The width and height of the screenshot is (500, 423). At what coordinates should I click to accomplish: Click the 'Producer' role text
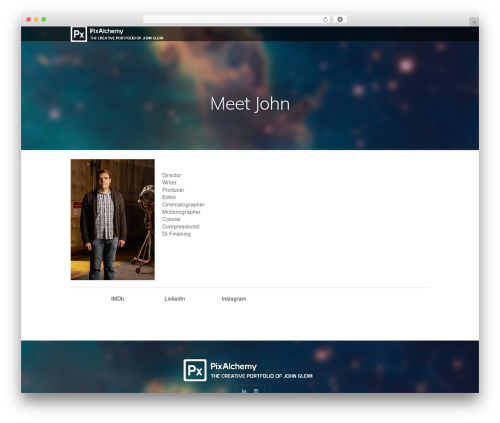173,190
